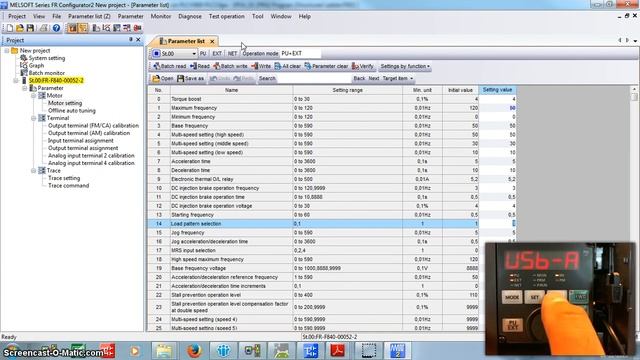This screenshot has width=640, height=360.
Task: Pin the Project panel with the pin icon
Action: point(131,40)
